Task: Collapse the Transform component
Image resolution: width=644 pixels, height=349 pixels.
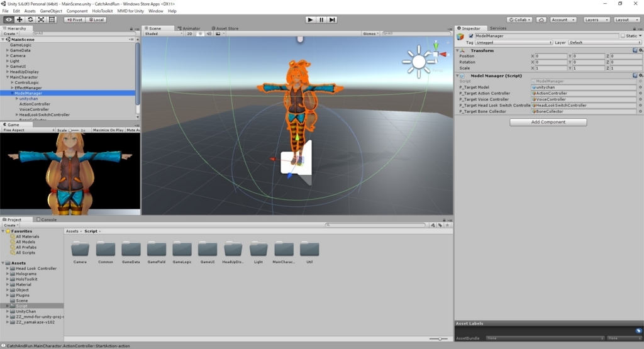Action: (x=458, y=50)
